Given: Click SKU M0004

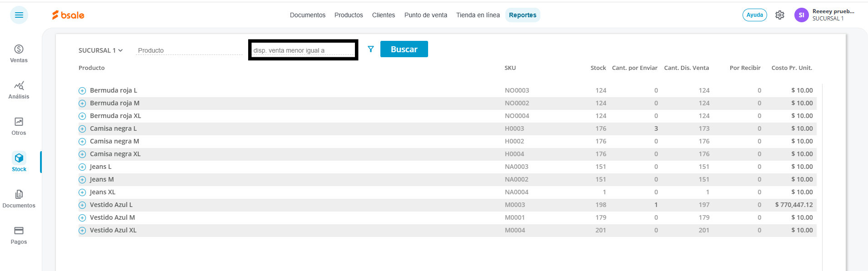Looking at the screenshot, I should [x=515, y=231].
